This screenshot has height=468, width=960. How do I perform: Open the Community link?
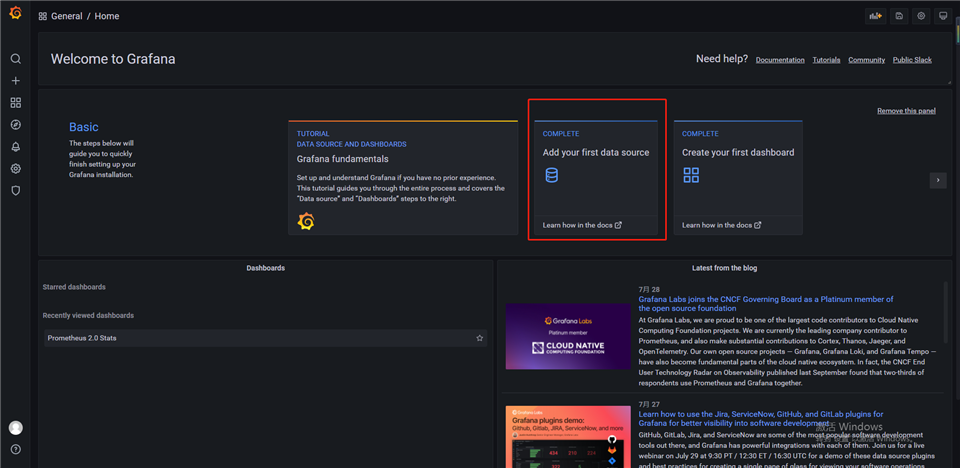coord(866,60)
